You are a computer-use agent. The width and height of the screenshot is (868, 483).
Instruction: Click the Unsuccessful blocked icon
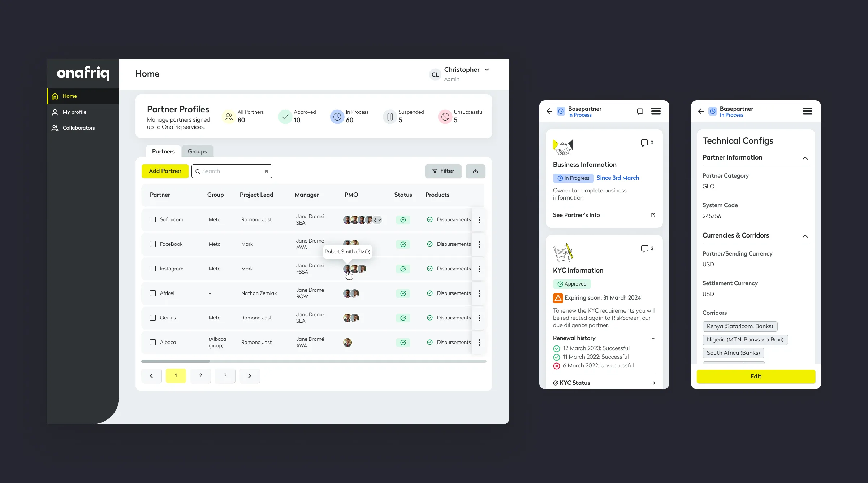pyautogui.click(x=445, y=117)
